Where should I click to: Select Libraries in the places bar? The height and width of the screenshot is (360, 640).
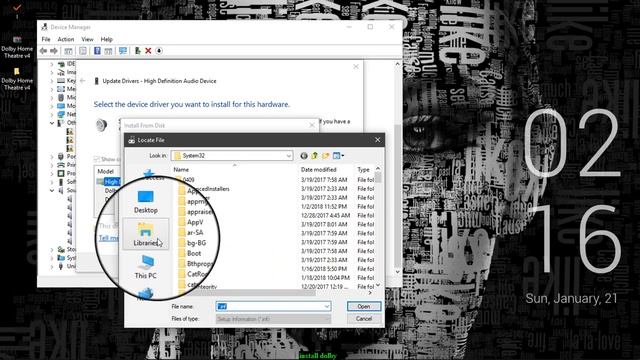click(146, 234)
